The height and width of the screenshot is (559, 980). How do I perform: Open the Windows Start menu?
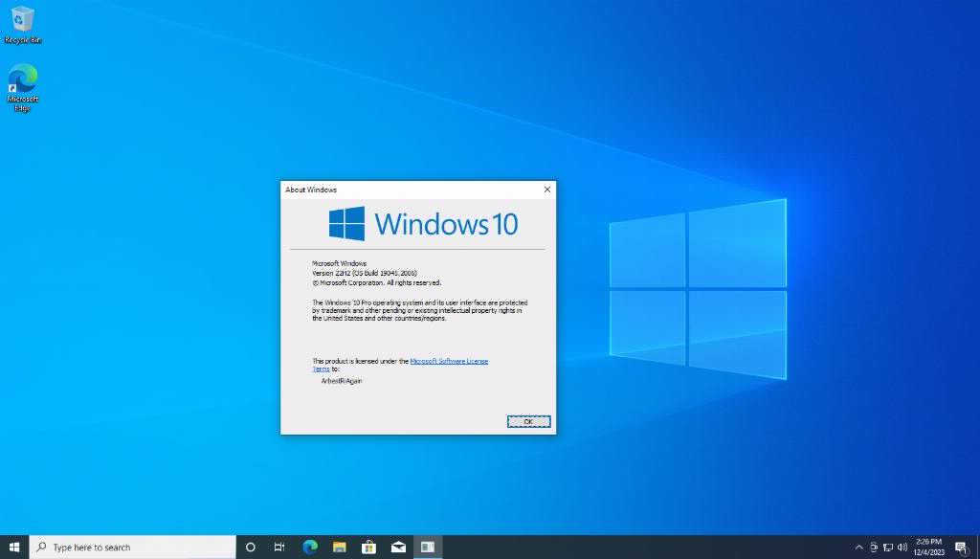pyautogui.click(x=14, y=548)
